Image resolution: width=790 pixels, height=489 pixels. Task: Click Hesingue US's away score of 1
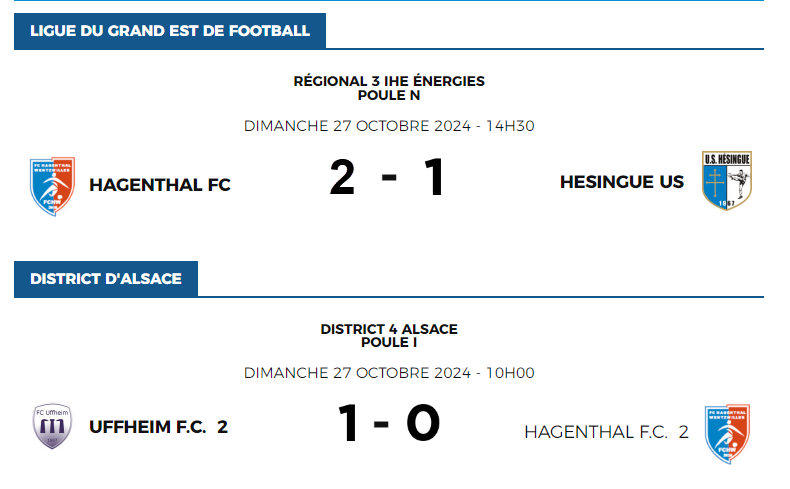point(433,178)
